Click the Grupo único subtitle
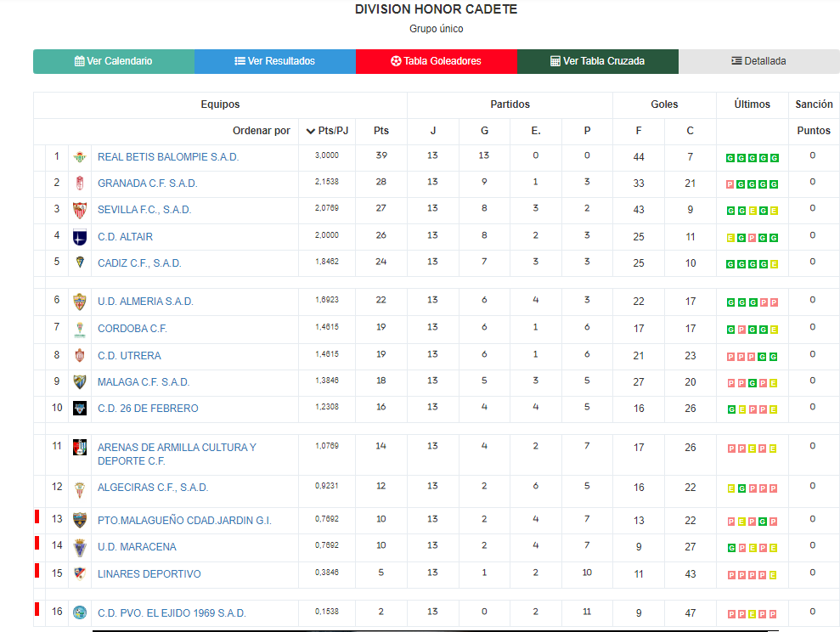The height and width of the screenshot is (632, 840). (x=436, y=29)
